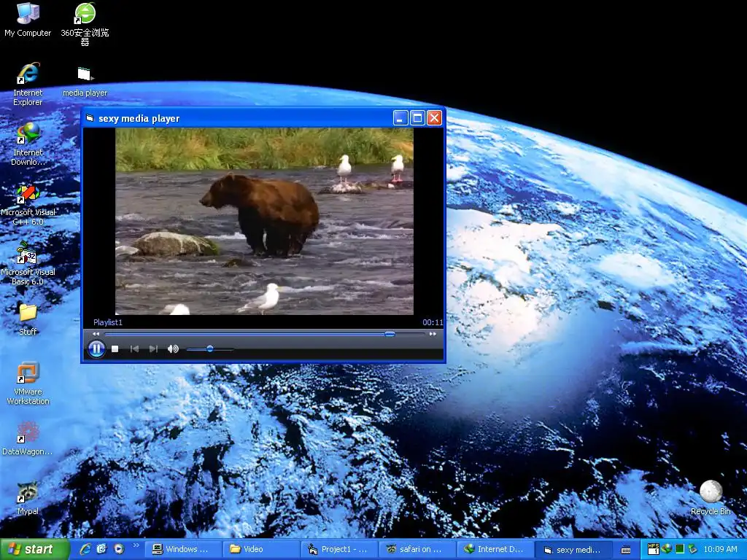The height and width of the screenshot is (560, 747).
Task: Select the 360 browser desktop shortcut
Action: click(85, 24)
